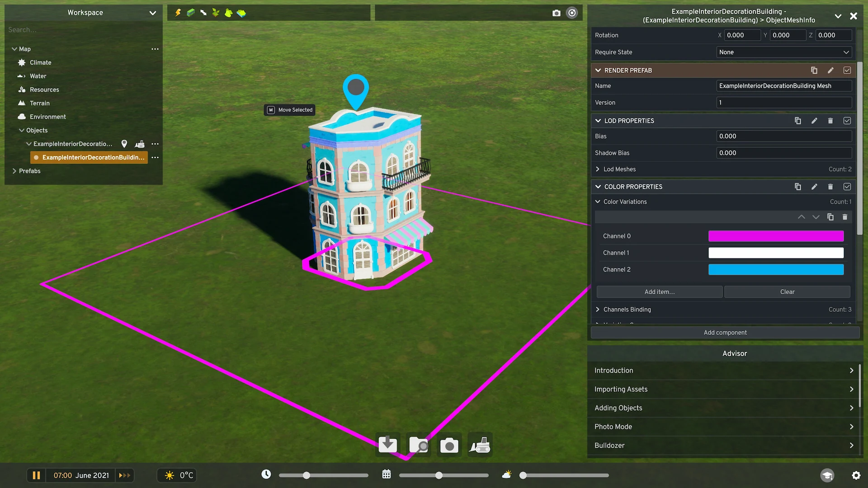
Task: Click the locate pin icon for ExampleInteriorDecoration object
Action: click(124, 144)
